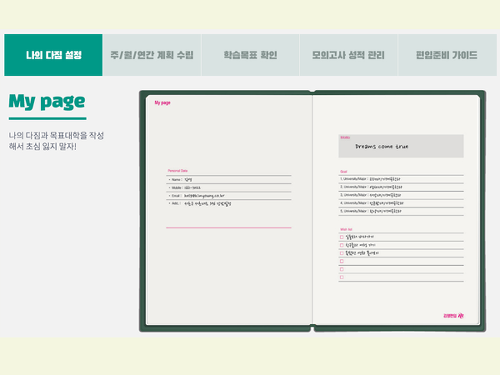Click the large green My page heading
Screen dimensions: 500x375
[x=47, y=102]
